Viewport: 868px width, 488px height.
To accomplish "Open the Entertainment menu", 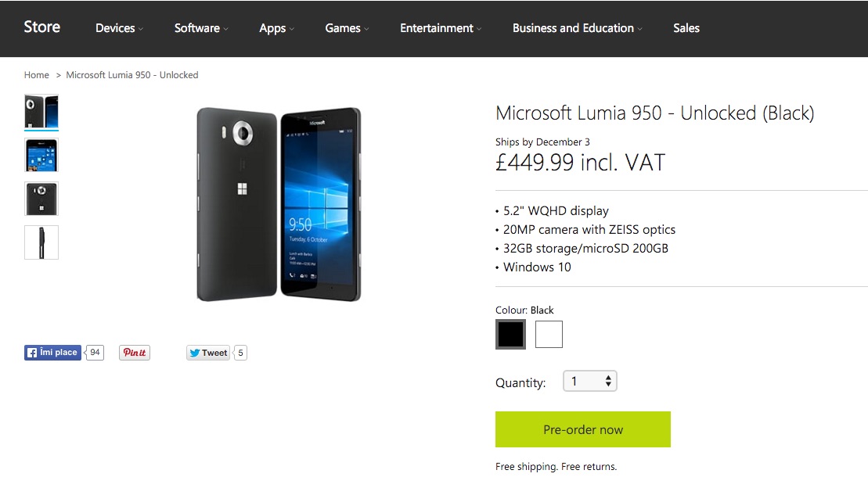I will 441,28.
